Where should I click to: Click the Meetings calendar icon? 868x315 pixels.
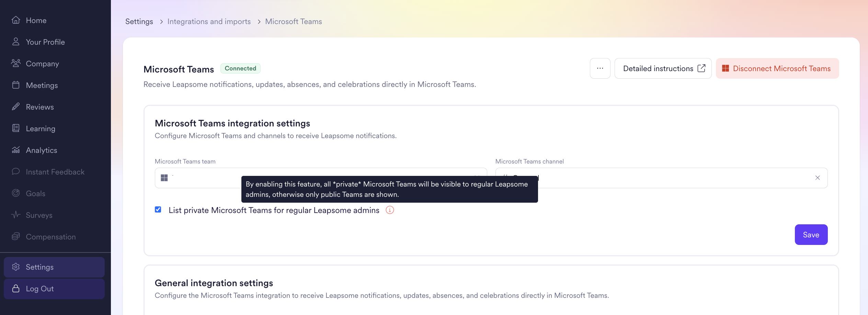(x=16, y=85)
